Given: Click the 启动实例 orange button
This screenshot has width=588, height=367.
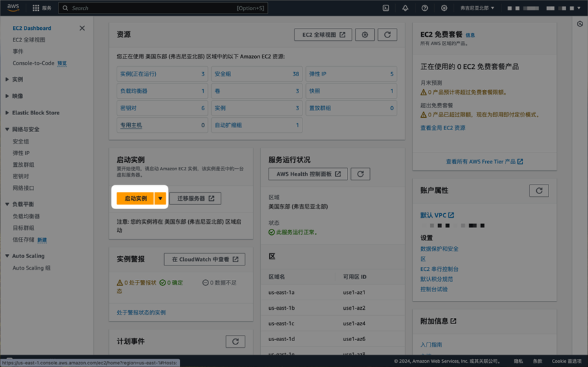Looking at the screenshot, I should point(136,198).
